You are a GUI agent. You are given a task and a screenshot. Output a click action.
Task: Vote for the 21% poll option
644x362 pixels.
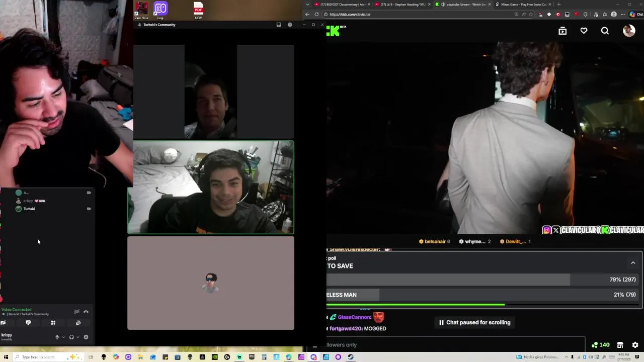(x=483, y=295)
